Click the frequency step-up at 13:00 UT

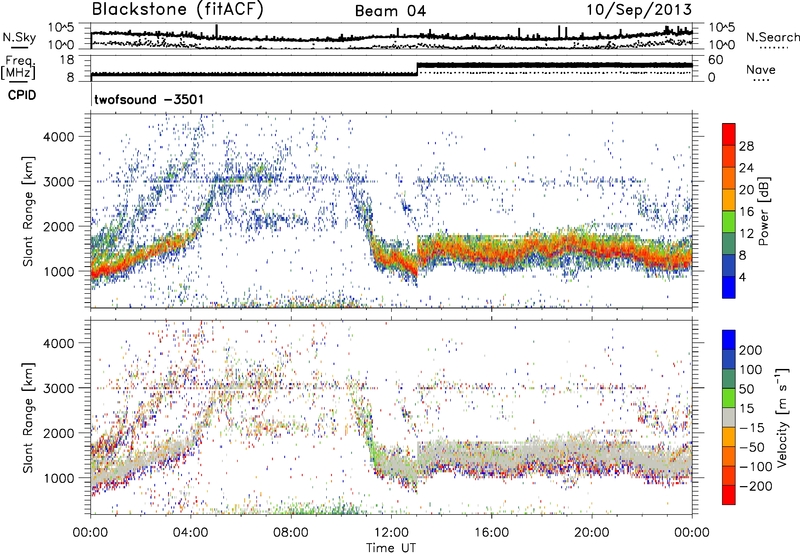tap(417, 69)
